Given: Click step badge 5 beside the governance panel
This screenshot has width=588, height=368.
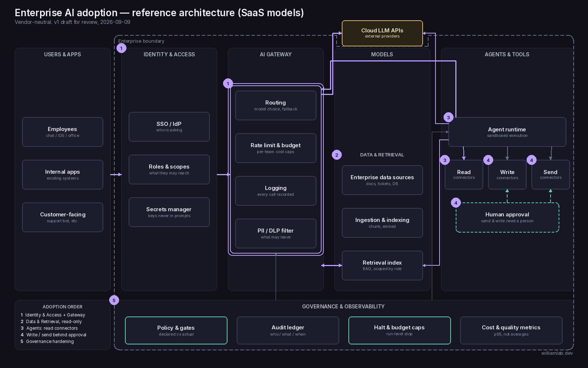Looking at the screenshot, I should click(x=114, y=300).
